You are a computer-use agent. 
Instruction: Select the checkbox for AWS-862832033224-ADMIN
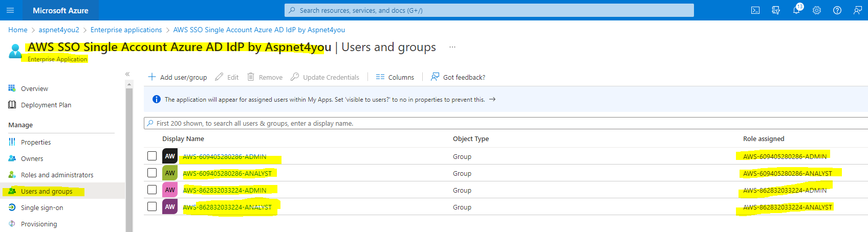(152, 190)
